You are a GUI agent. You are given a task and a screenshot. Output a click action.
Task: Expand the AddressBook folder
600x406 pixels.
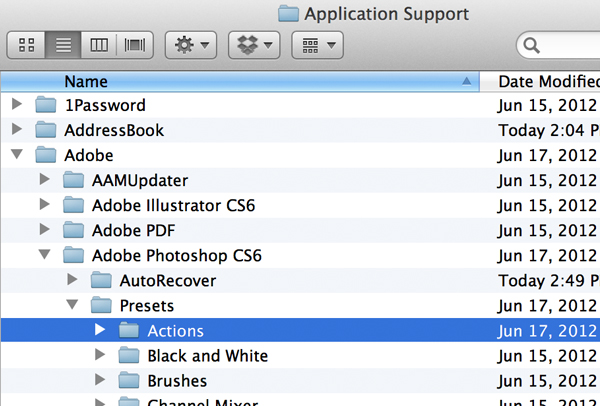point(16,129)
